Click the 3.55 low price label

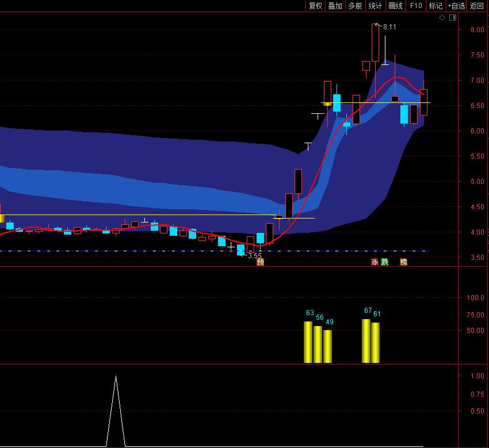(x=255, y=256)
